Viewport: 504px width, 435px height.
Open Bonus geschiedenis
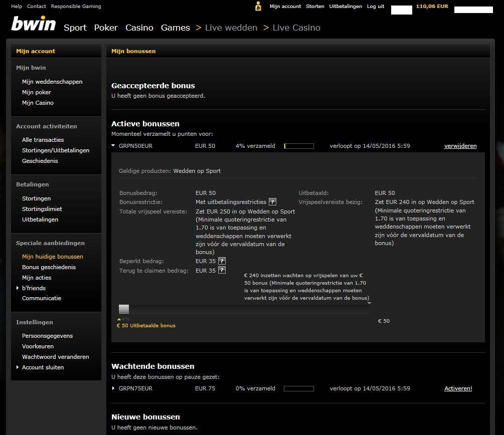(x=49, y=267)
